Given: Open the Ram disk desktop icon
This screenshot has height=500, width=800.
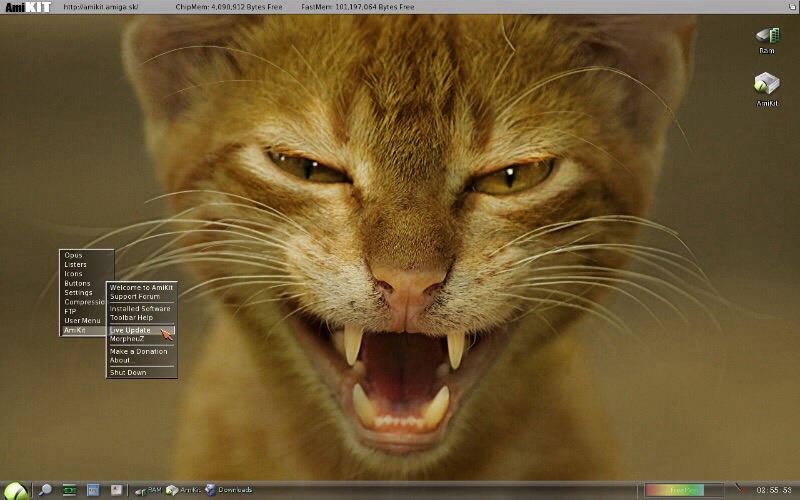Looking at the screenshot, I should coord(767,37).
